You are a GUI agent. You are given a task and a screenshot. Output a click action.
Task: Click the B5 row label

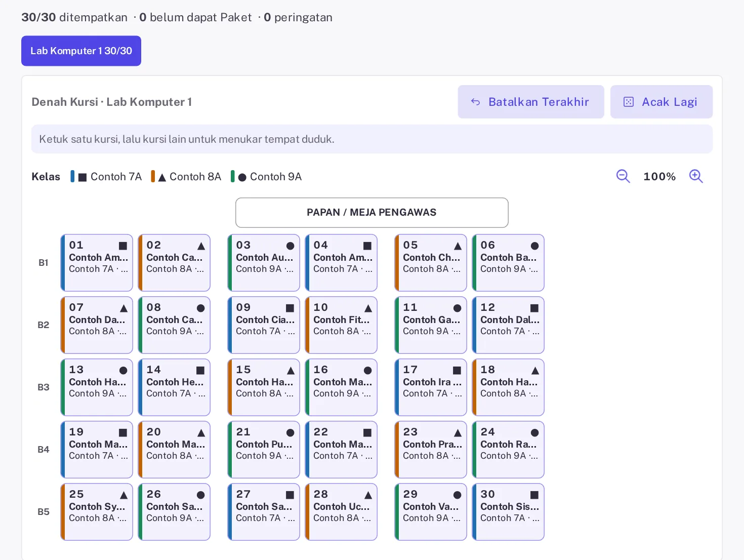pyautogui.click(x=44, y=512)
